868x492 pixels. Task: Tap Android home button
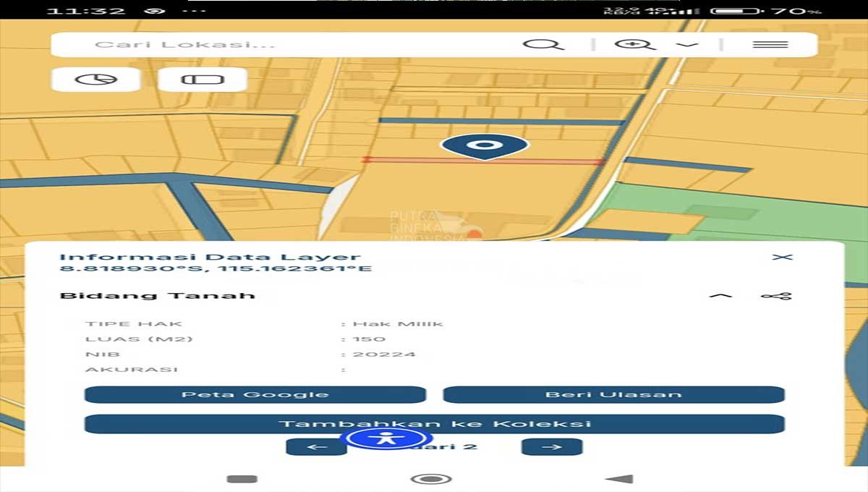coord(431,479)
